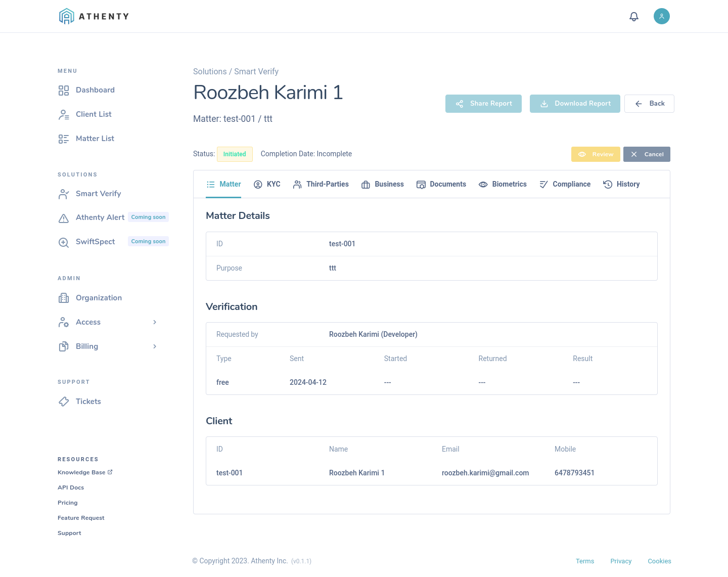Open the notifications bell
Image resolution: width=728 pixels, height=577 pixels.
634,16
